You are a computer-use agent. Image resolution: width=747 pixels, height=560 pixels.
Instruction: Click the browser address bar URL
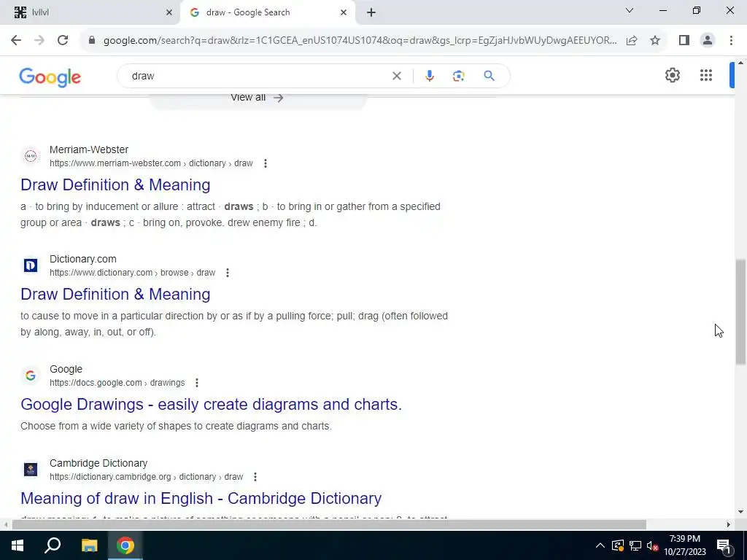click(x=360, y=40)
